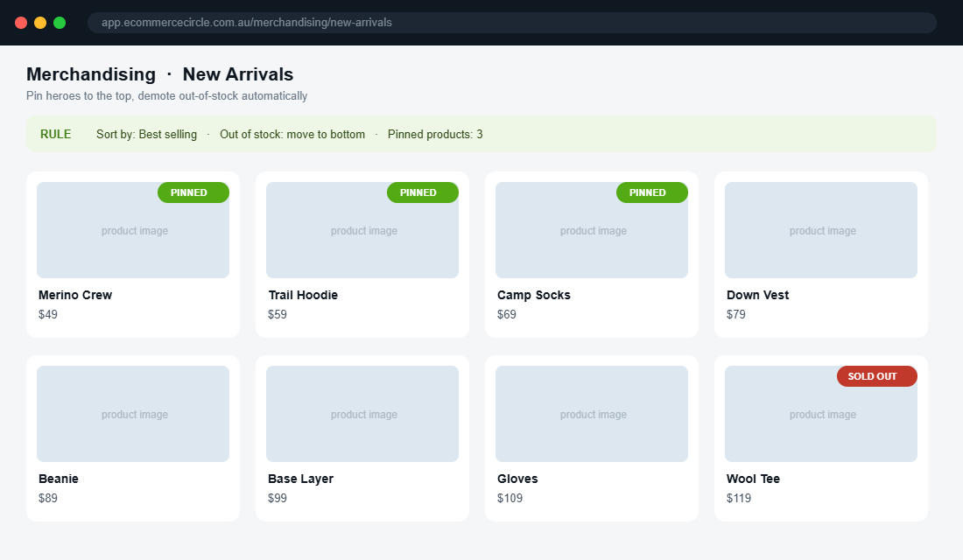963x560 pixels.
Task: Select the Gloves product name
Action: [x=517, y=479]
